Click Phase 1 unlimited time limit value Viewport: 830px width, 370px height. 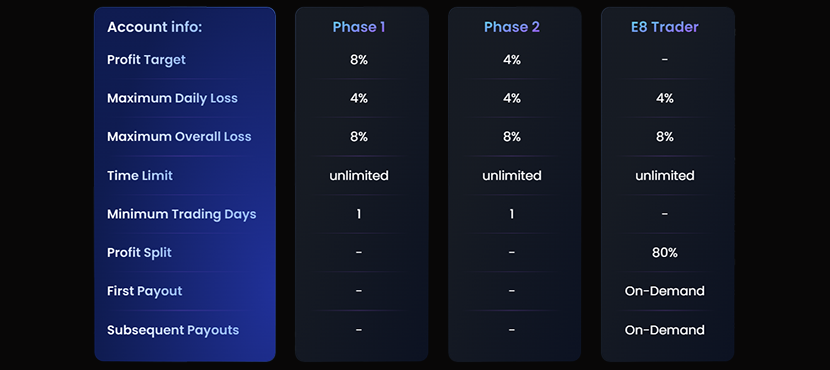click(359, 175)
